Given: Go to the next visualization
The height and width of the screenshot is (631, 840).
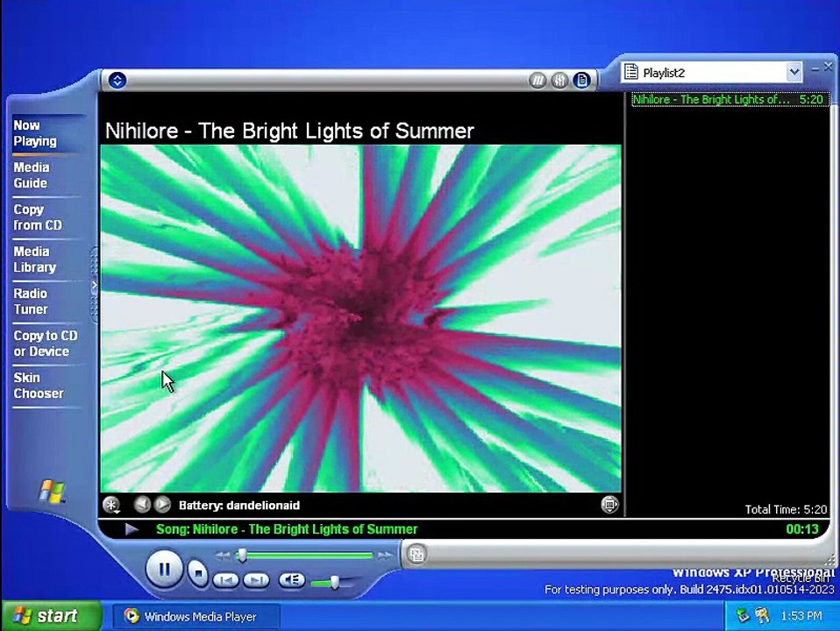Looking at the screenshot, I should coord(162,504).
